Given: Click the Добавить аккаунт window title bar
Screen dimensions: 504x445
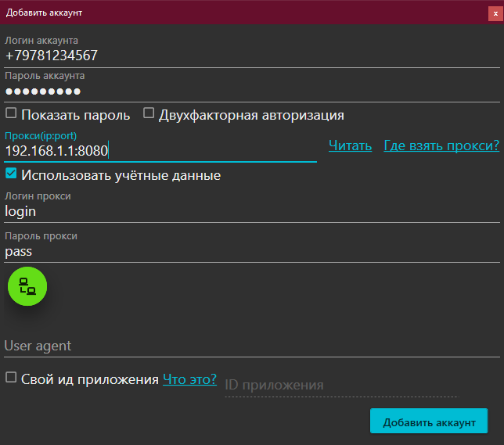Looking at the screenshot, I should click(235, 13).
